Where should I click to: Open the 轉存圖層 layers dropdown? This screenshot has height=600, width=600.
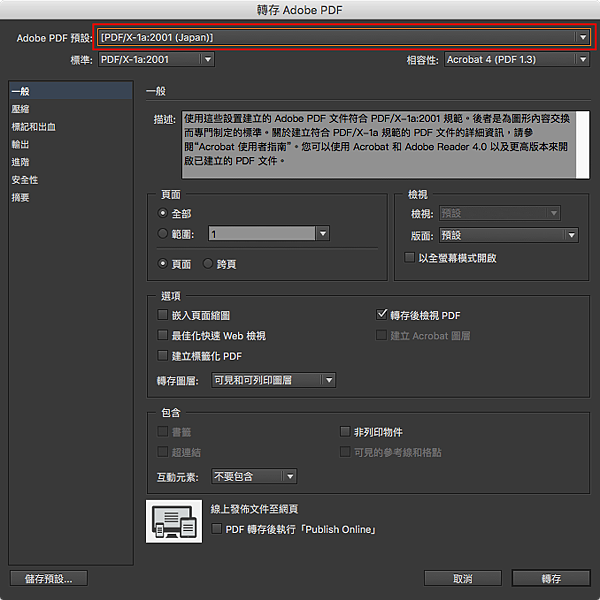pos(273,380)
